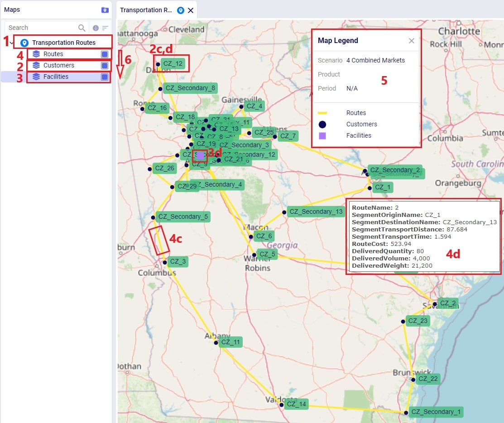Click the Facilities layer stack icon
504x423 pixels.
click(x=36, y=77)
